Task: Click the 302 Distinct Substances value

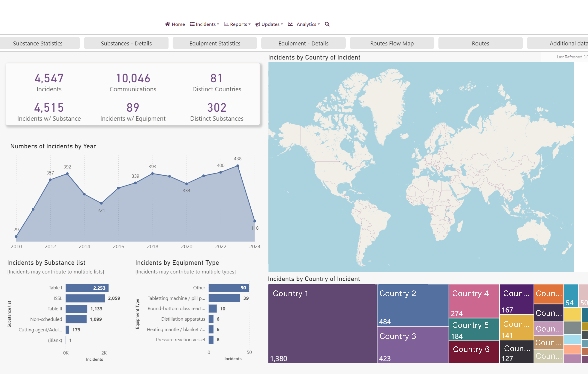Action: coord(217,108)
